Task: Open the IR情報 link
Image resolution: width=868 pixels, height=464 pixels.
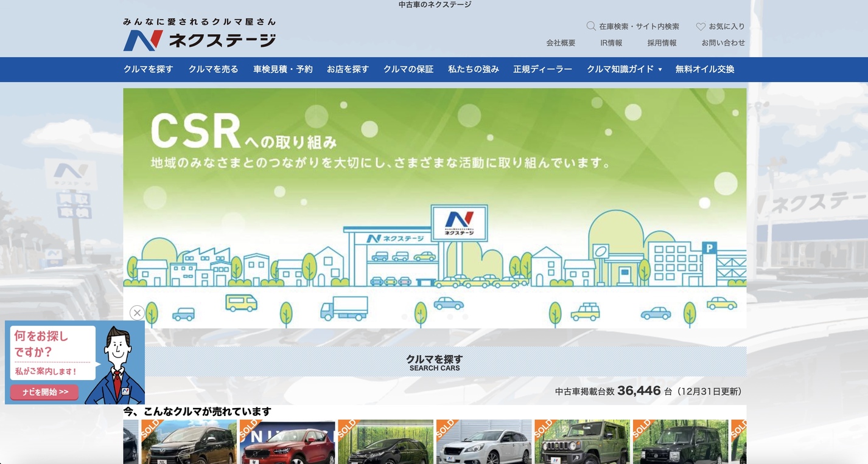Action: [x=611, y=43]
